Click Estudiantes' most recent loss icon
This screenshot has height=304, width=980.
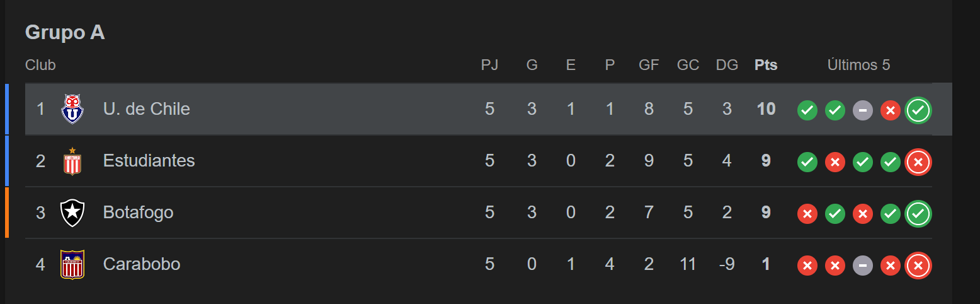pyautogui.click(x=918, y=162)
